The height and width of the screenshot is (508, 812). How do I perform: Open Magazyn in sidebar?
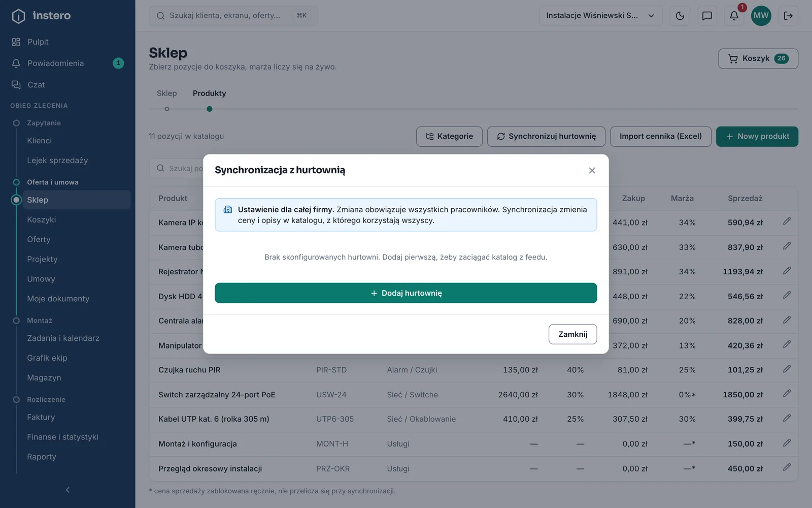click(76, 377)
